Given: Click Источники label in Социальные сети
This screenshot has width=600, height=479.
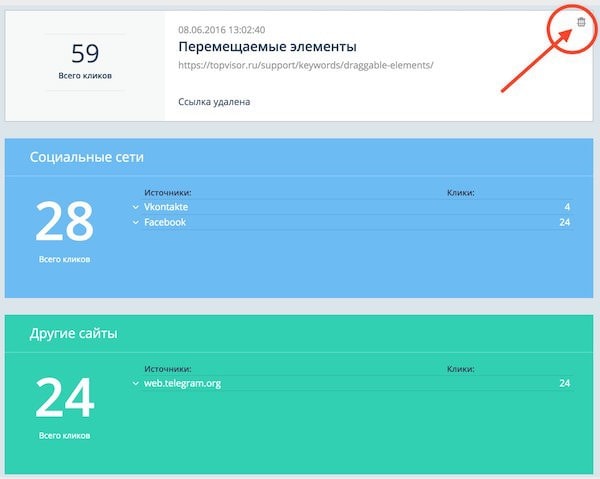Looking at the screenshot, I should coord(167,192).
